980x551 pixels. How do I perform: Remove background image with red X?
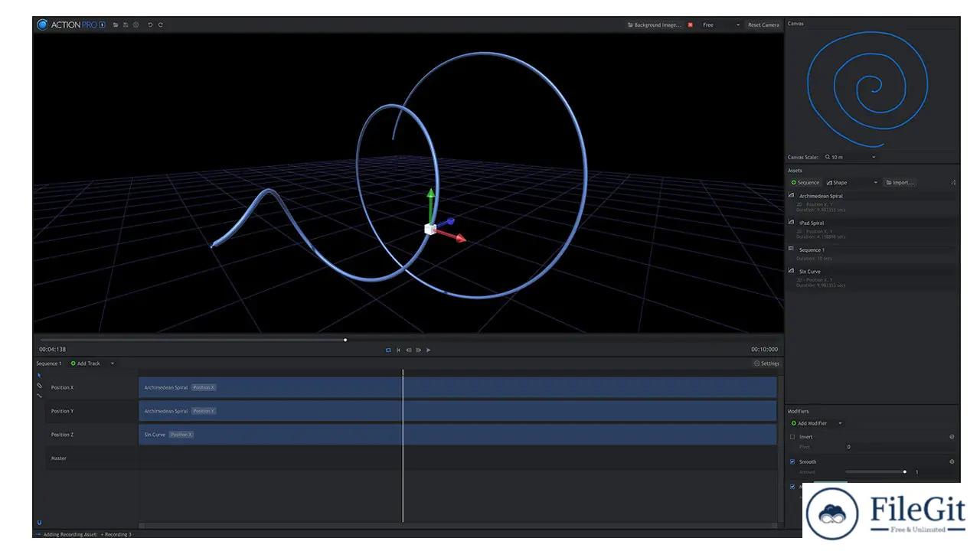(x=690, y=24)
